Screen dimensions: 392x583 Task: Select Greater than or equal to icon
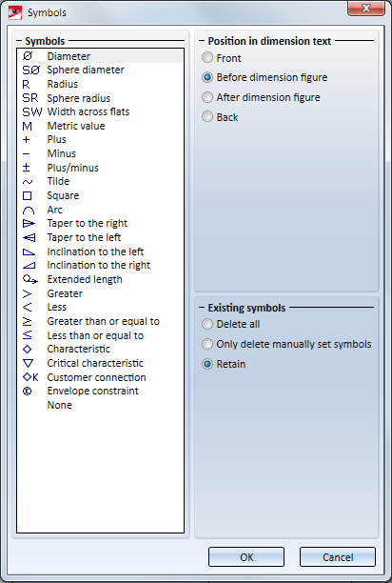(x=27, y=322)
